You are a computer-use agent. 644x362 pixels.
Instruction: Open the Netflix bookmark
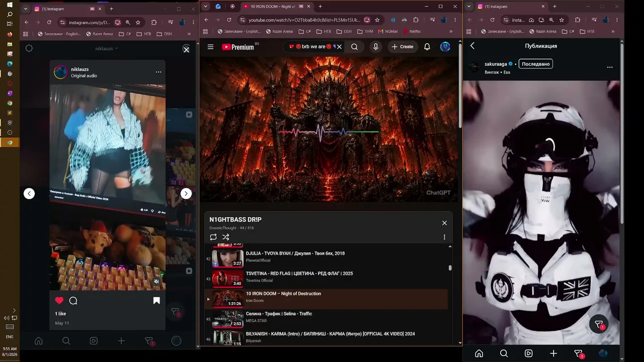(x=412, y=31)
